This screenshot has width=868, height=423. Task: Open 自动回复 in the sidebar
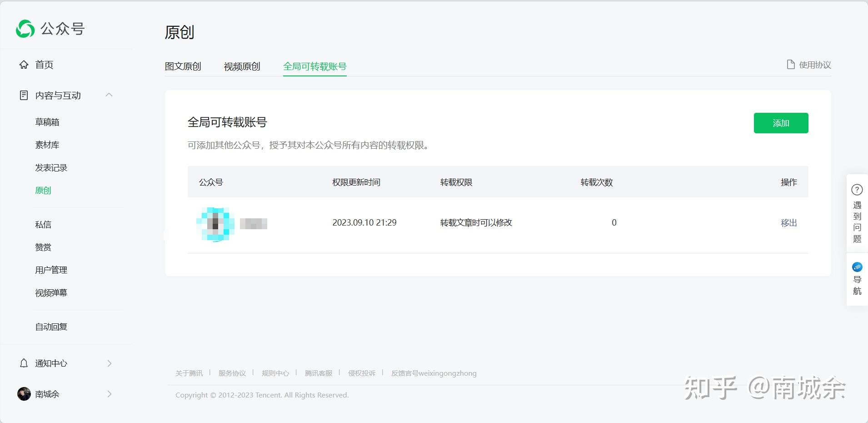tap(51, 327)
